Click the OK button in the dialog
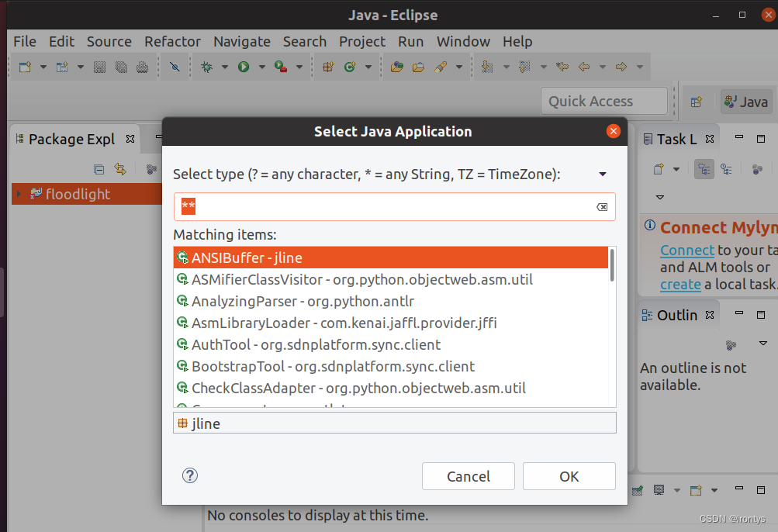778x532 pixels. 569,476
